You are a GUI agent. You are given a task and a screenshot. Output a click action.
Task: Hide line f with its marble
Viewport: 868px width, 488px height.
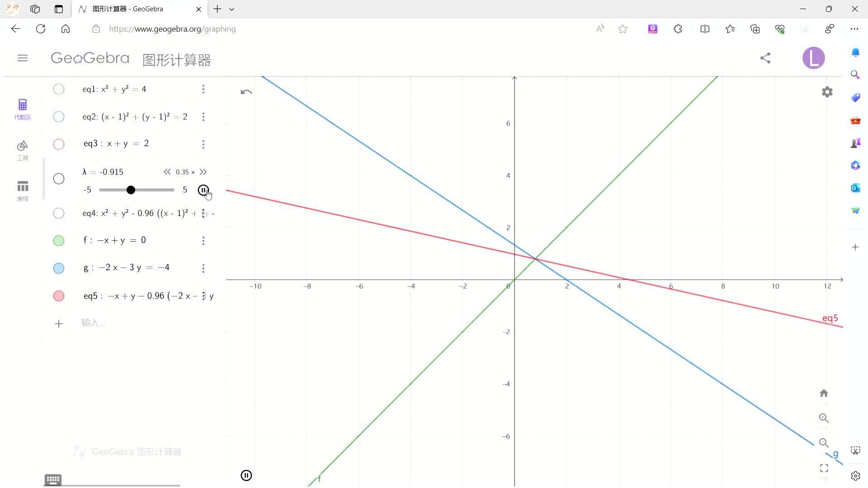(59, 241)
